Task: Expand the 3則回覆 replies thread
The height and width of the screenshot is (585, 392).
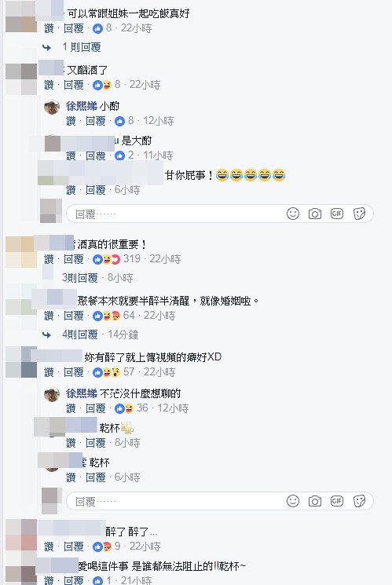Action: (80, 277)
